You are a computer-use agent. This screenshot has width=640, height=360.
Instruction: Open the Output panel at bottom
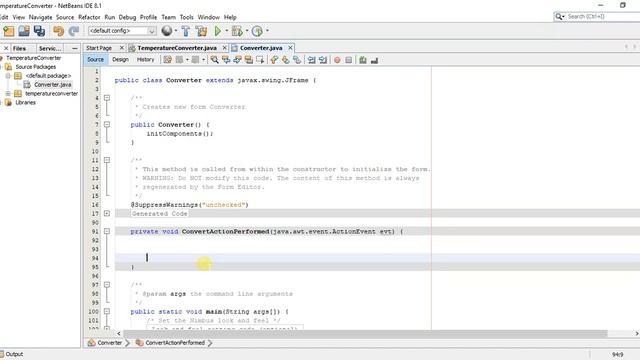(x=14, y=354)
